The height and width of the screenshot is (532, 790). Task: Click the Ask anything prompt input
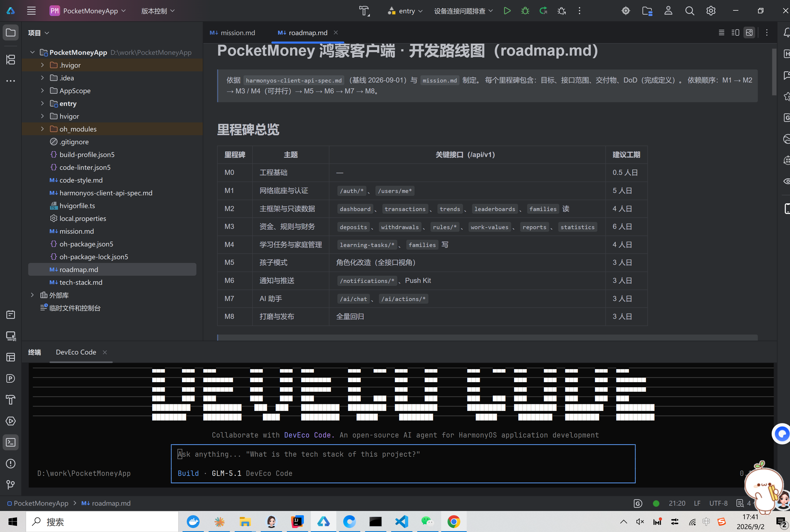pyautogui.click(x=403, y=455)
